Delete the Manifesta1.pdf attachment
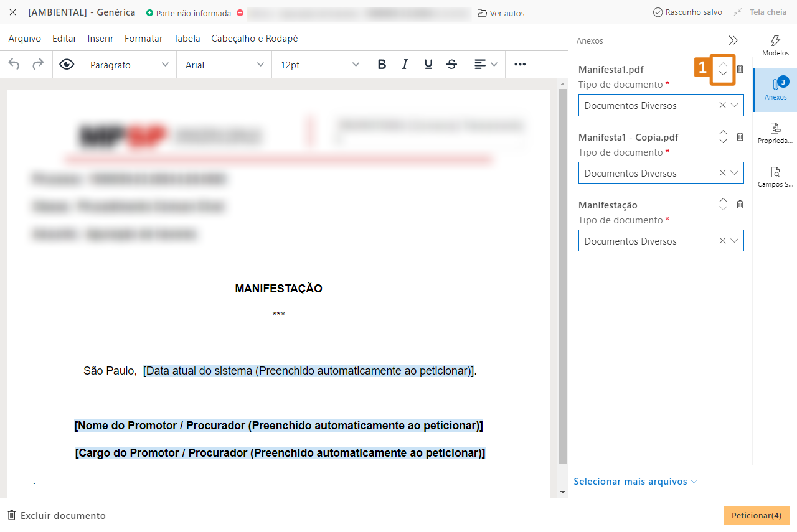Image resolution: width=797 pixels, height=532 pixels. click(x=740, y=69)
